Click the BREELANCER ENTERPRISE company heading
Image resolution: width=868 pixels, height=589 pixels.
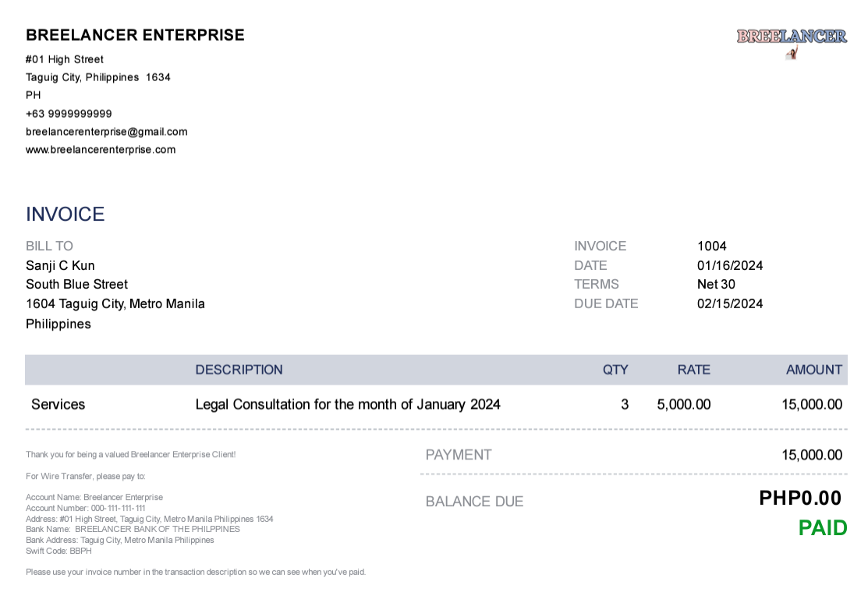click(135, 35)
